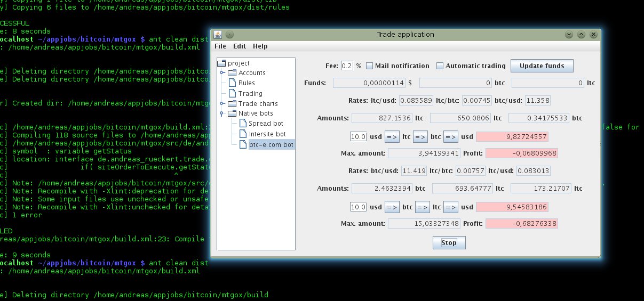The height and width of the screenshot is (301, 644).
Task: Click the Max. amount field showing 15,03327348
Action: pyautogui.click(x=424, y=223)
